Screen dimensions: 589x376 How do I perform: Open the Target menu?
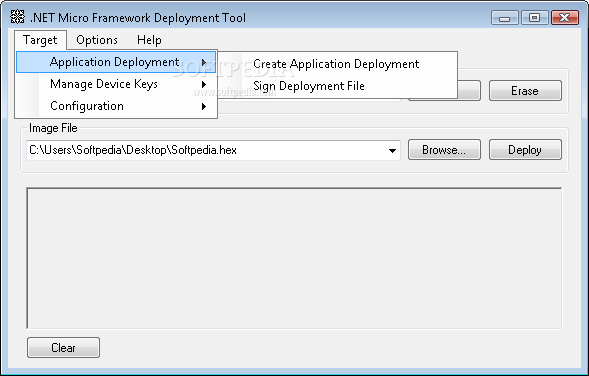41,40
